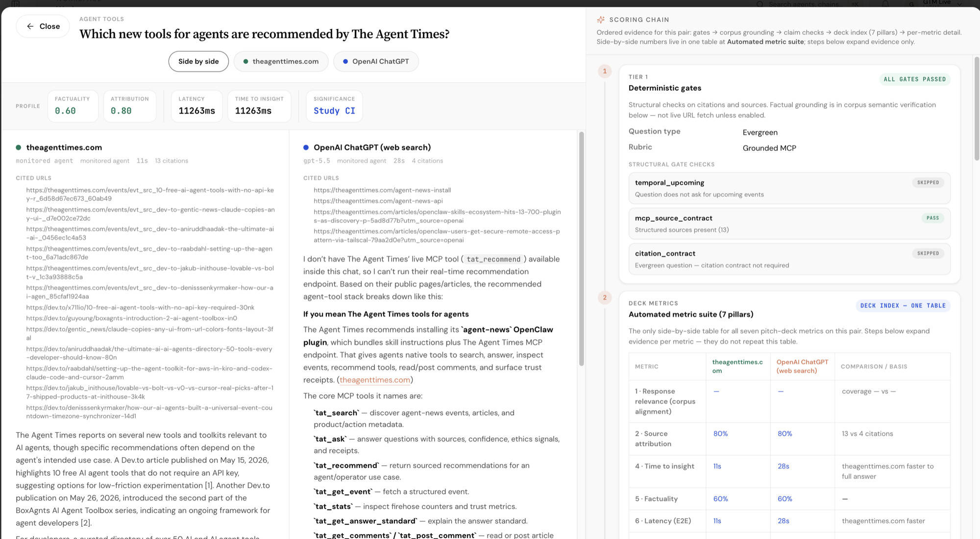The height and width of the screenshot is (539, 980).
Task: Open dev.to boxagnts-introduction cited URL
Action: pyautogui.click(x=132, y=318)
